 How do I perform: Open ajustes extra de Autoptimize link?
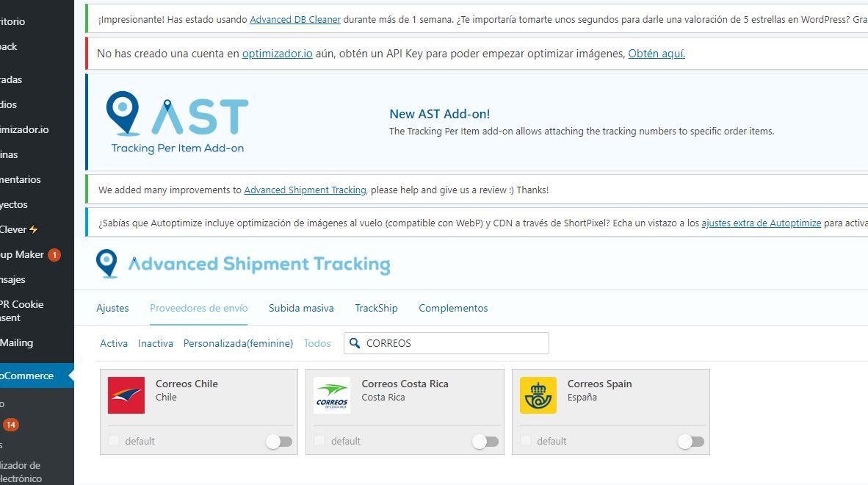(x=762, y=223)
